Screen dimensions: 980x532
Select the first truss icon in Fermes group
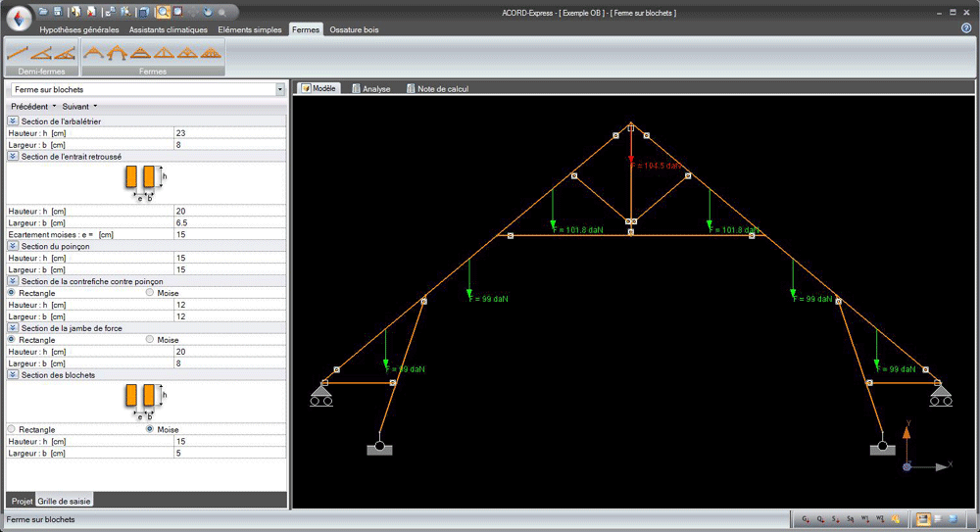coord(94,53)
